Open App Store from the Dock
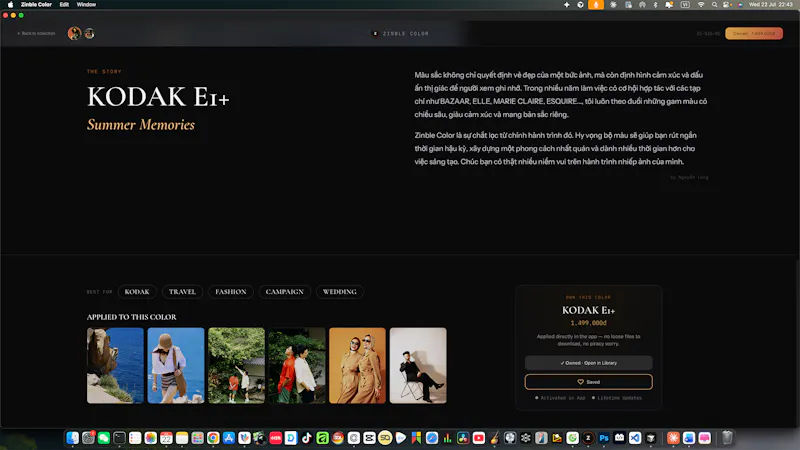Screen dimensions: 800x450 click(x=229, y=438)
